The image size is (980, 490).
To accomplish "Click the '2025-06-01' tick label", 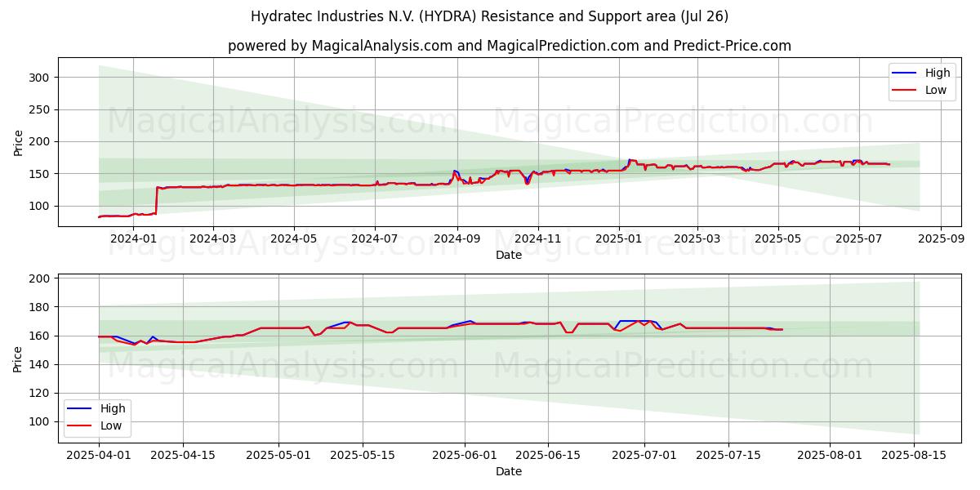I will (465, 456).
